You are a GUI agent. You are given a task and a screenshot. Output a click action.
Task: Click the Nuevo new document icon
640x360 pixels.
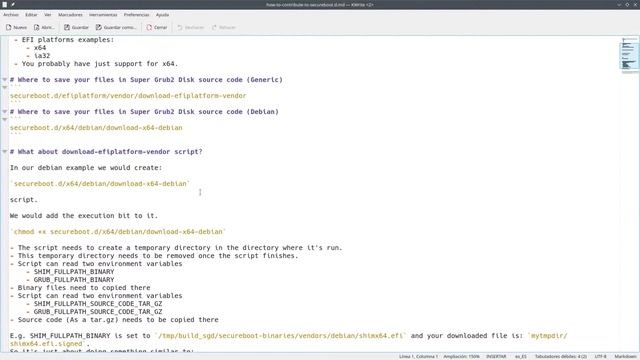pos(9,27)
